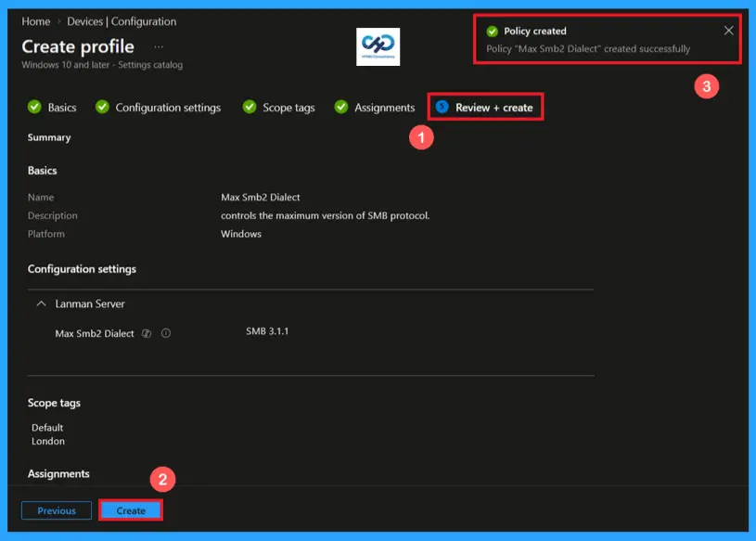Click the Default scope tag
756x541 pixels.
[x=47, y=428]
